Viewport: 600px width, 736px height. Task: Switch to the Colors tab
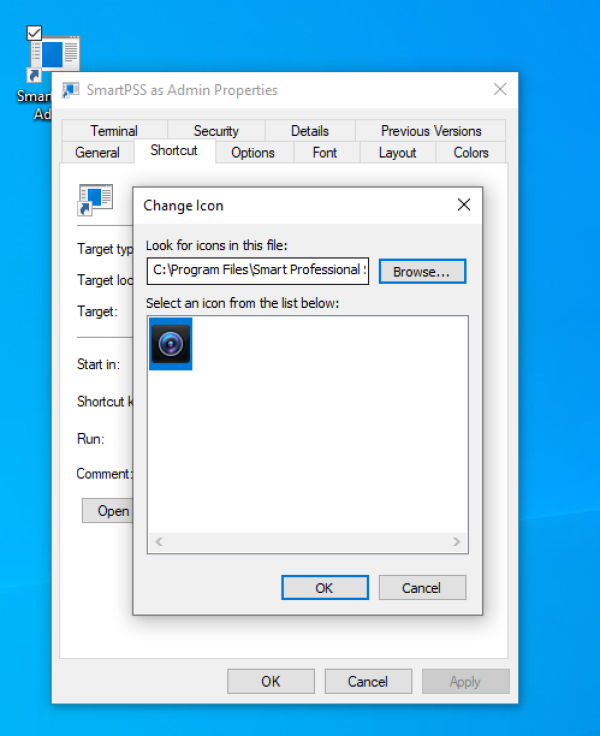[471, 153]
